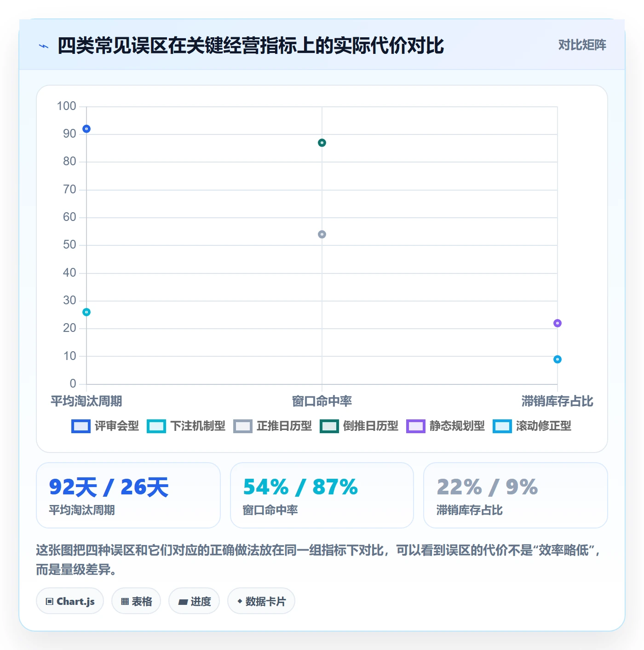
Task: Toggle the 评审会型 legend item
Action: [x=105, y=426]
